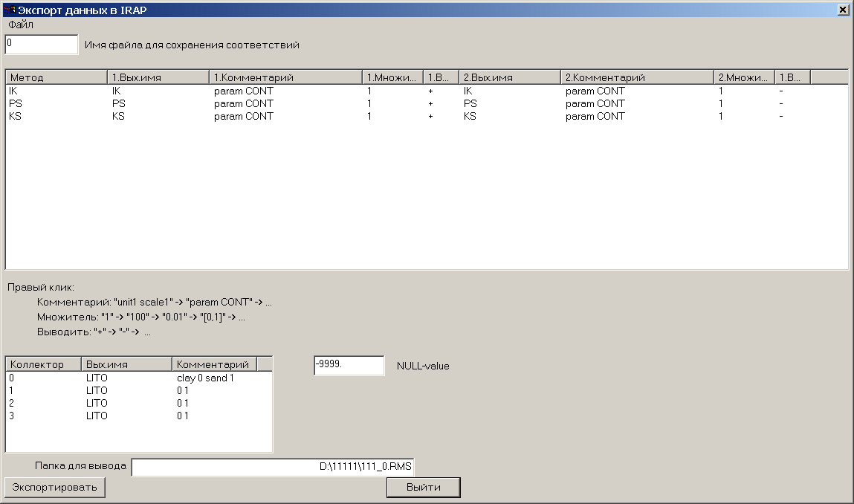This screenshot has width=854, height=504.
Task: Click IK row's first multiplier value 1
Action: (369, 91)
